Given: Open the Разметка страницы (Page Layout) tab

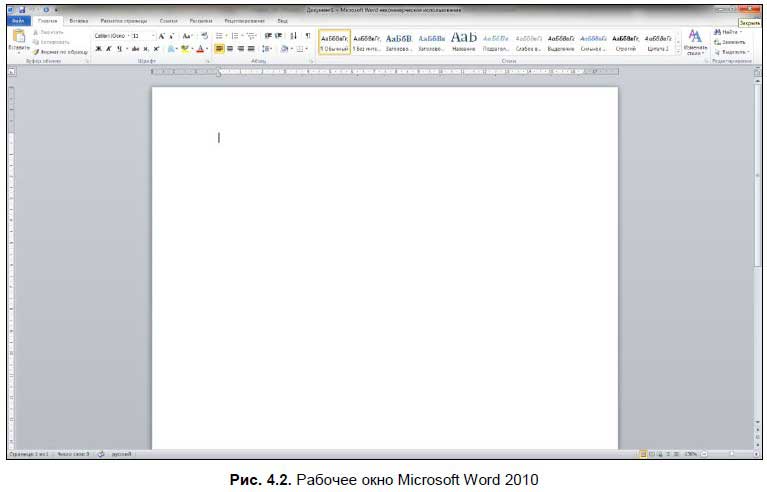Looking at the screenshot, I should 124,21.
